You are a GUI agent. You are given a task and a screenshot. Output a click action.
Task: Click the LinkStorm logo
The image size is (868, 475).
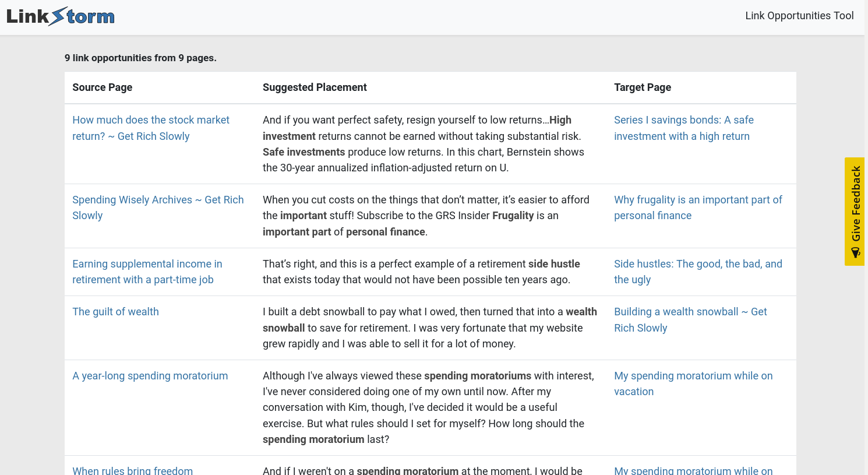(x=61, y=16)
